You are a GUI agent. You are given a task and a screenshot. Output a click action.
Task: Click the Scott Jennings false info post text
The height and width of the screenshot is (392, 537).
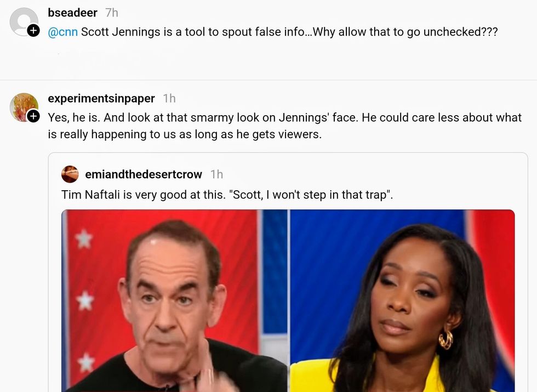point(273,32)
